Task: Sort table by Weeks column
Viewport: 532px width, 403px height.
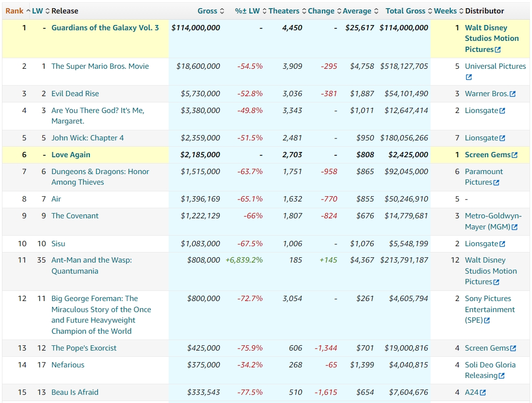Action: 448,11
